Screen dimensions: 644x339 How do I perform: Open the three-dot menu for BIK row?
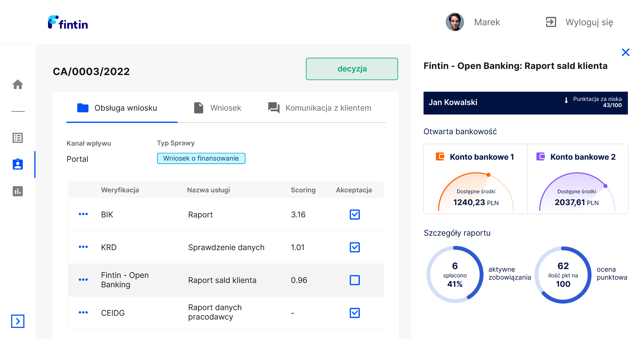click(83, 214)
